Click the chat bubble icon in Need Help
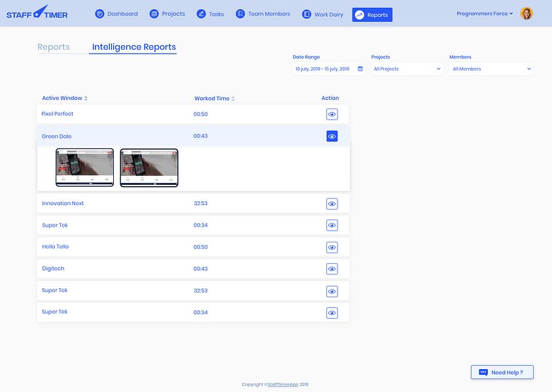Viewport: 552px width, 392px height. point(483,372)
